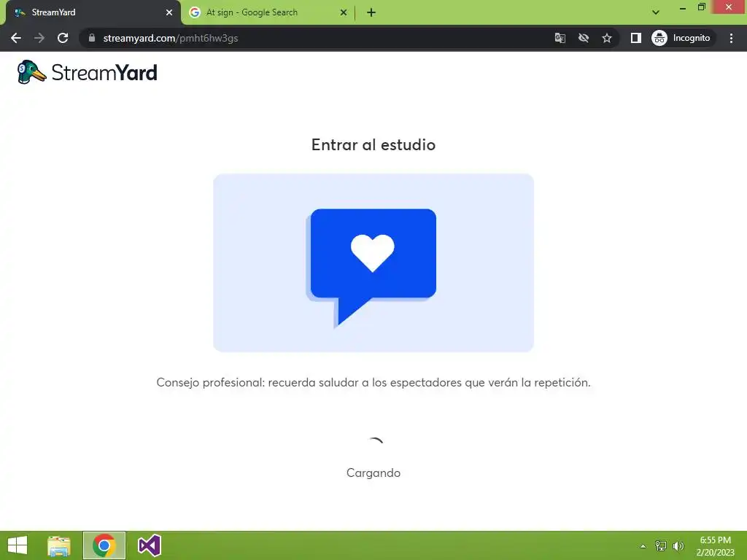Click the Consejo profesional tip text
Image resolution: width=747 pixels, height=560 pixels.
pos(373,382)
